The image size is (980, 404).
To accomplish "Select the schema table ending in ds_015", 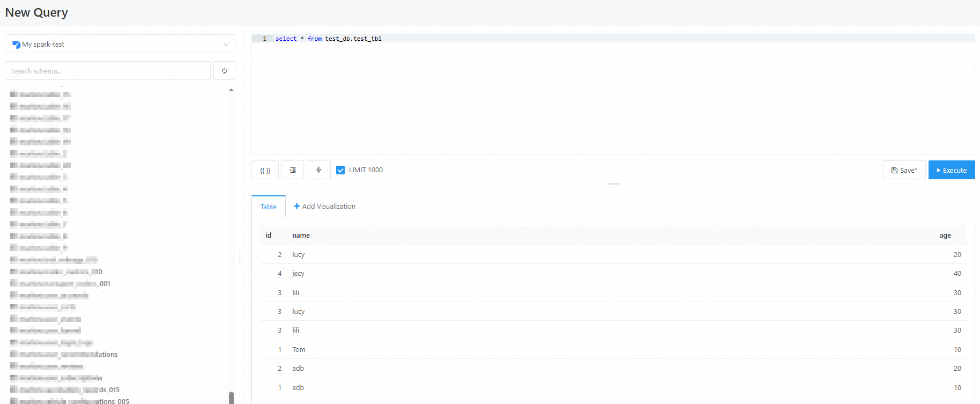I will coord(65,390).
